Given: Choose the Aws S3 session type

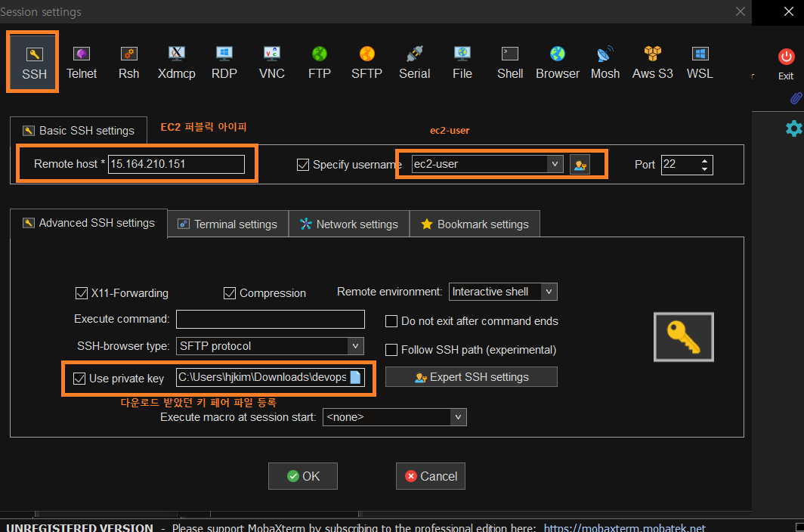Looking at the screenshot, I should 652,63.
